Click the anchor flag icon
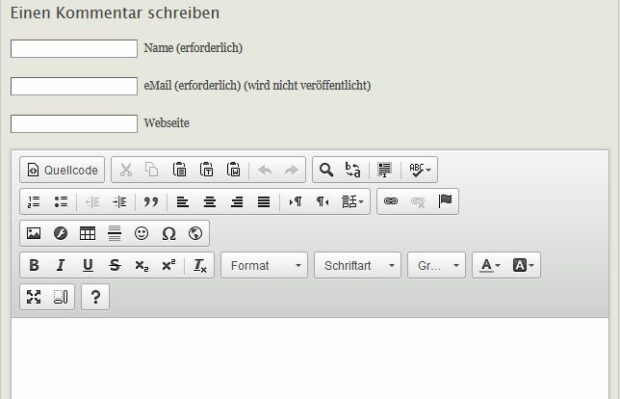Viewport: 620px width, 399px height. pos(445,202)
